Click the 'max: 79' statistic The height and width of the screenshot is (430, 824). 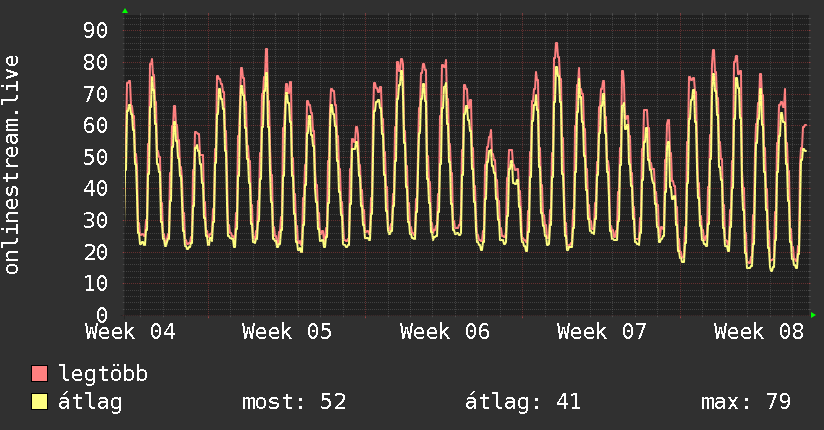[746, 402]
